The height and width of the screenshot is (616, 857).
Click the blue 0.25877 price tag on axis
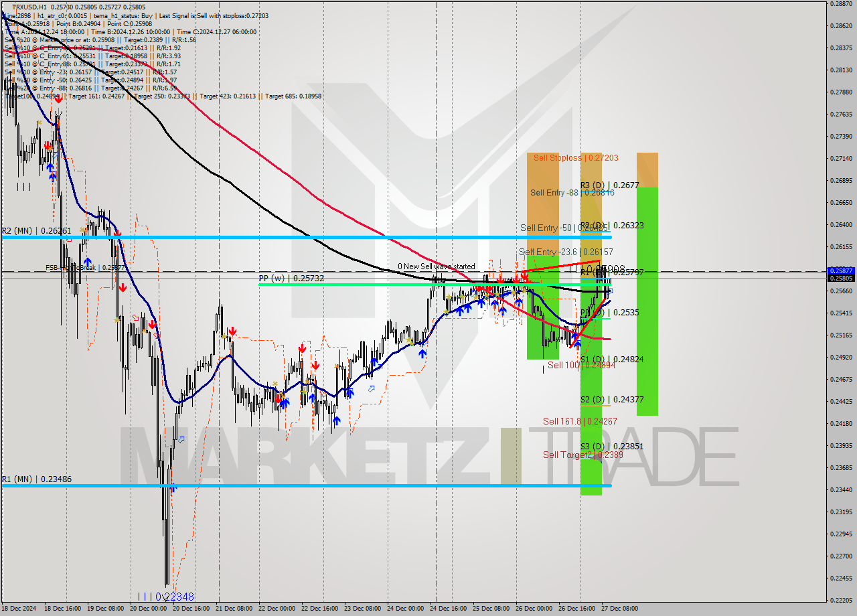[842, 271]
